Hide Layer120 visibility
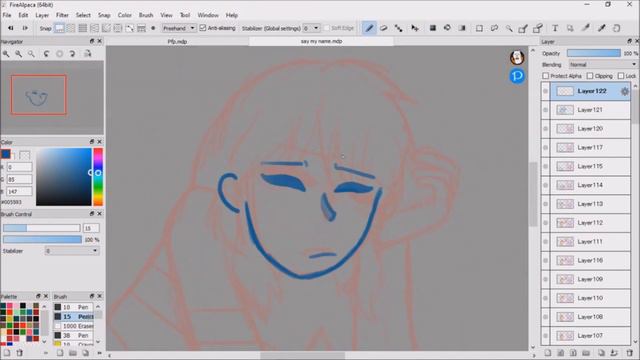Viewport: 640px width, 360px height. pos(545,129)
